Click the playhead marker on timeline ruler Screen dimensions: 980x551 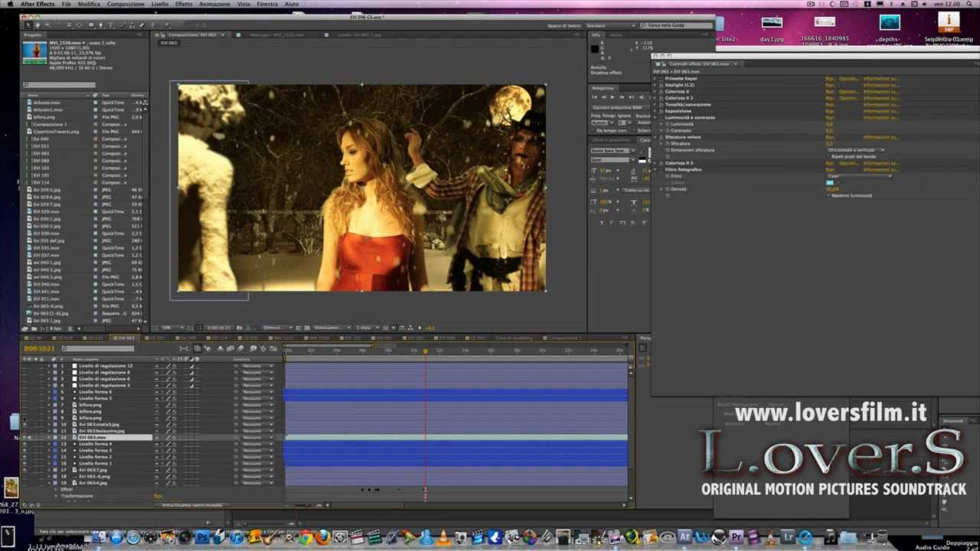click(x=426, y=350)
